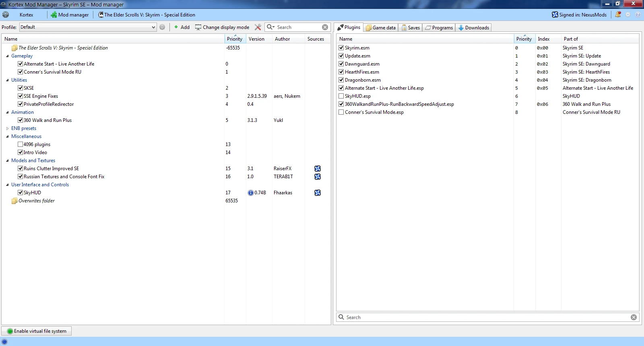Enable the 4096 plugins mod checkbox
Image resolution: width=644 pixels, height=346 pixels.
click(x=20, y=144)
